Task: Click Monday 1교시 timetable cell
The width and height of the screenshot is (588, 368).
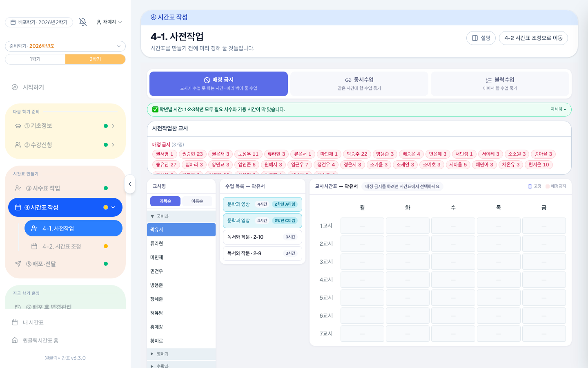Action: pos(362,226)
